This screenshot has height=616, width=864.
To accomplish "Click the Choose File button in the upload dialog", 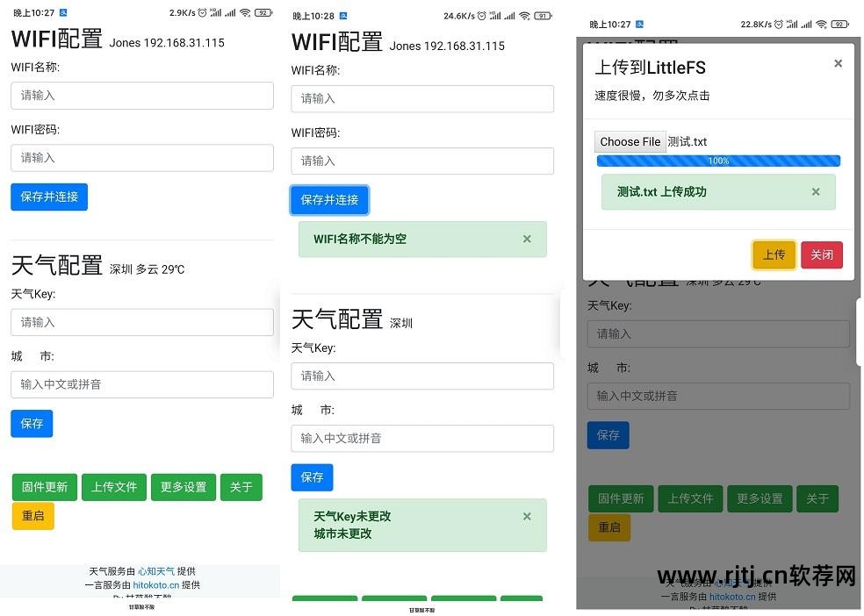I will (x=629, y=141).
